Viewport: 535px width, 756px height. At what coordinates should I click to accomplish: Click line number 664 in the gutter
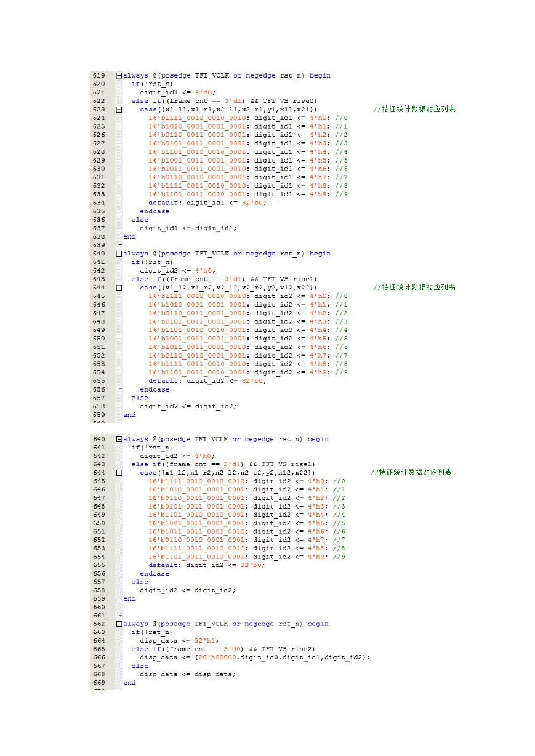98,641
